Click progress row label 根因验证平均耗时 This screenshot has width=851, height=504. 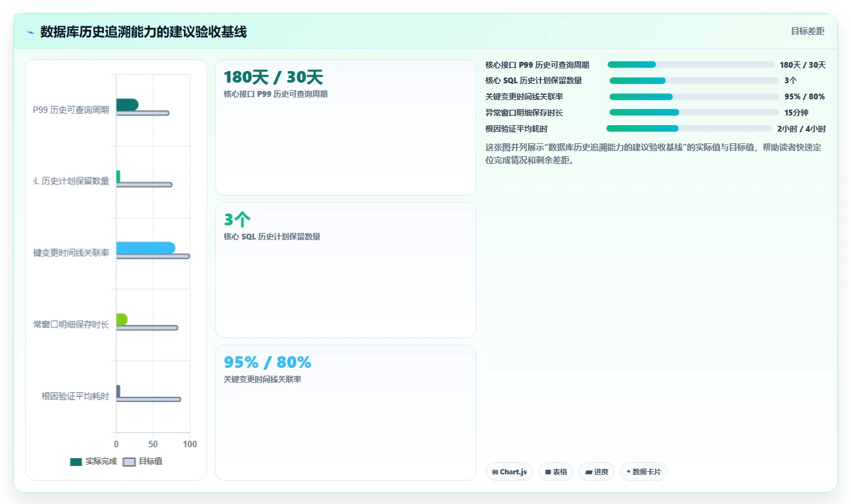point(517,128)
